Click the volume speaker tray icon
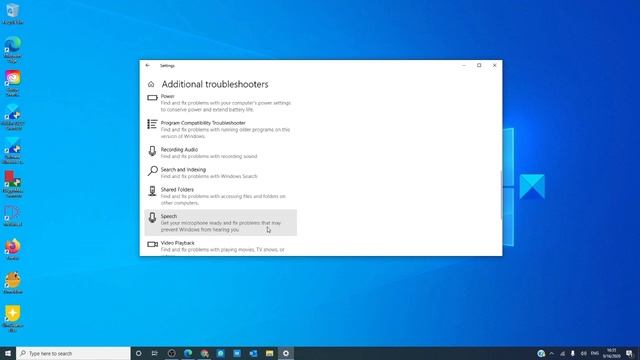This screenshot has height=360, width=640. click(x=584, y=353)
